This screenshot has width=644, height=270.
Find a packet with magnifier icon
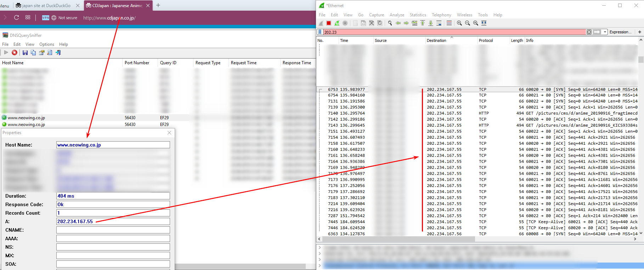390,23
